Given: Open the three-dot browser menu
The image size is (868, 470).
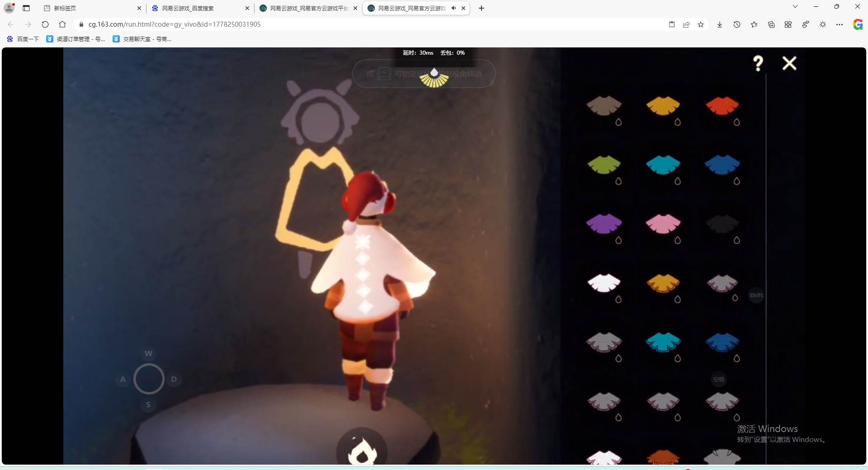Looking at the screenshot, I should [x=840, y=24].
